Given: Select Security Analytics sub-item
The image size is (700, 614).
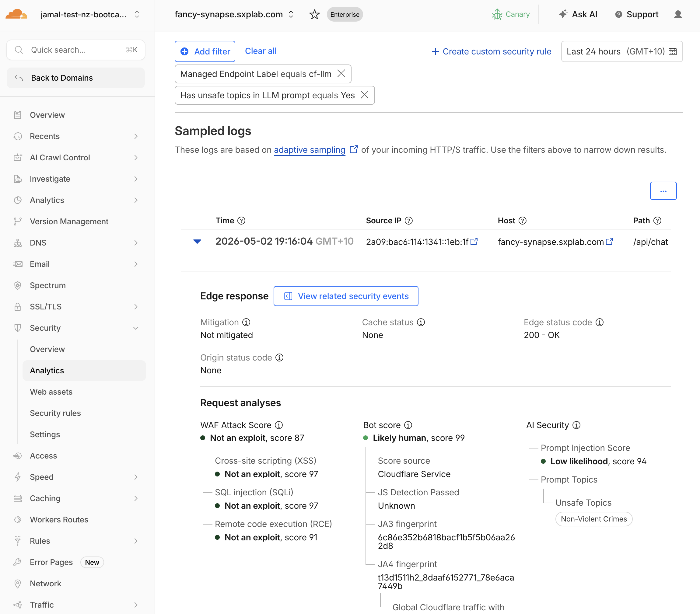Looking at the screenshot, I should tap(84, 370).
